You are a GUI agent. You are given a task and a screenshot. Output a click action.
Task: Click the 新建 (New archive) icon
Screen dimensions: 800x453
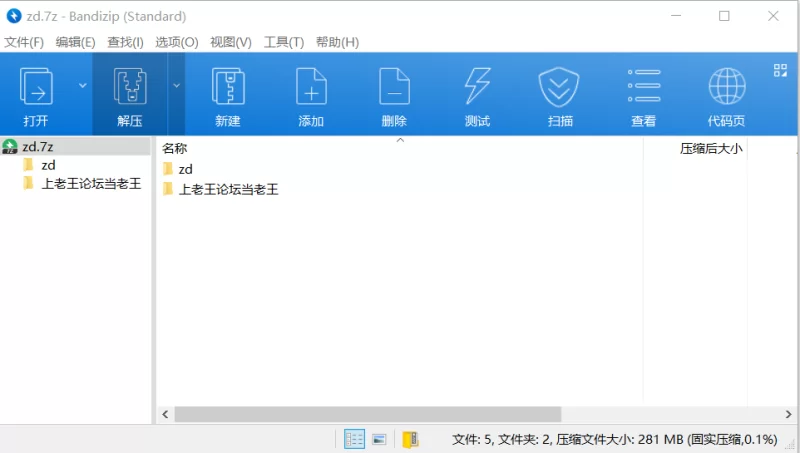pos(228,88)
